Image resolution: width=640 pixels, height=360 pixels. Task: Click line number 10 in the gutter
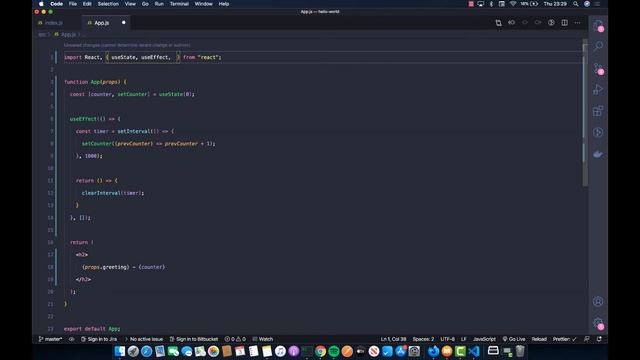point(50,168)
